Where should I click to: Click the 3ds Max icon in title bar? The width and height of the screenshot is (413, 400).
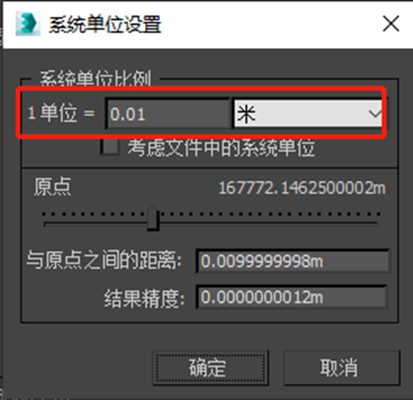pos(28,24)
